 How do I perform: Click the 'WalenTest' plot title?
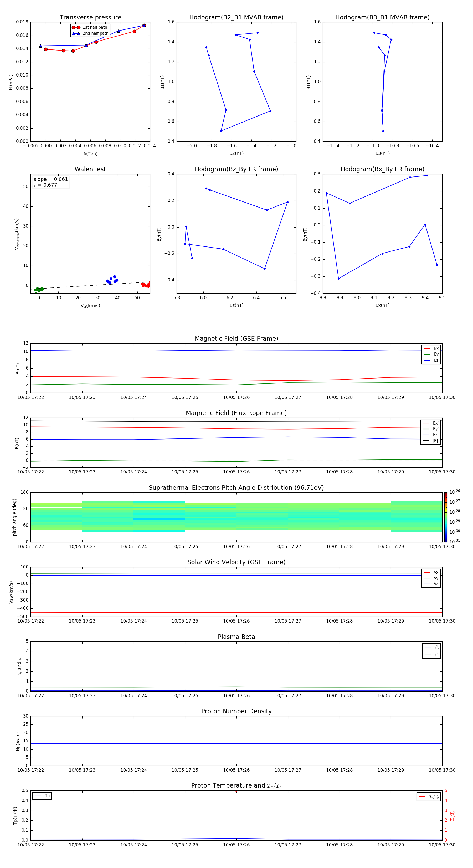[90, 169]
